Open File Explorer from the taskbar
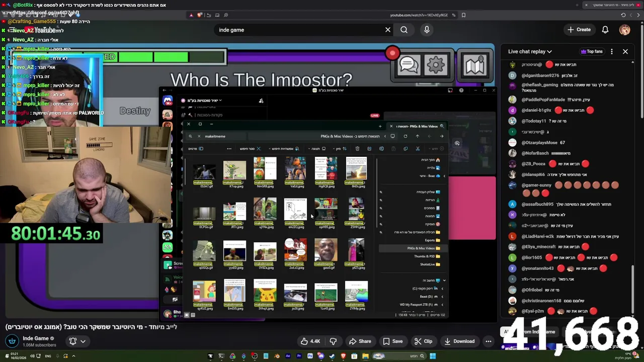The width and height of the screenshot is (644, 362). click(365, 356)
